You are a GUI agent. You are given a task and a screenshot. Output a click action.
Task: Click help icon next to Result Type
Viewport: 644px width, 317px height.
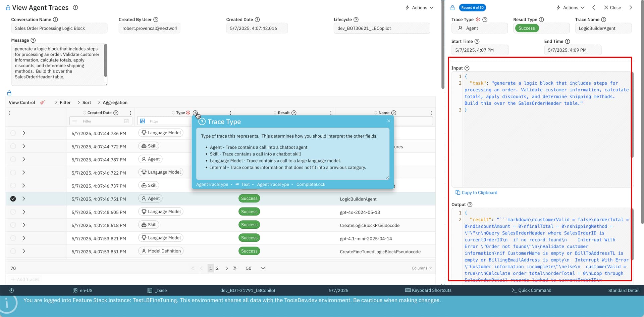[541, 19]
